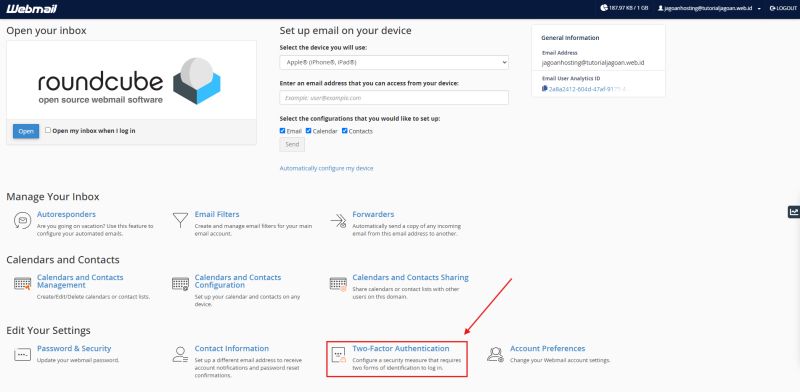Click the Contact Information person icon
Viewport: 800px width, 392px height.
(180, 354)
